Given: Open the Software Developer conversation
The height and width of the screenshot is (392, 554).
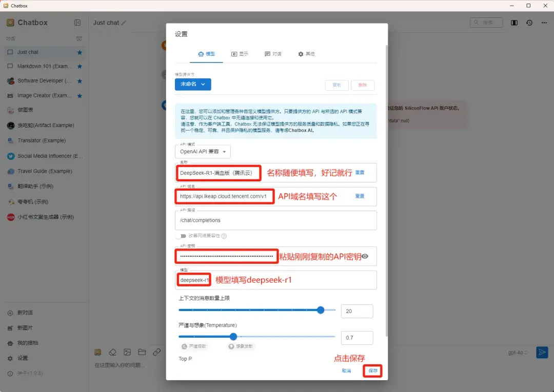Looking at the screenshot, I should [44, 81].
